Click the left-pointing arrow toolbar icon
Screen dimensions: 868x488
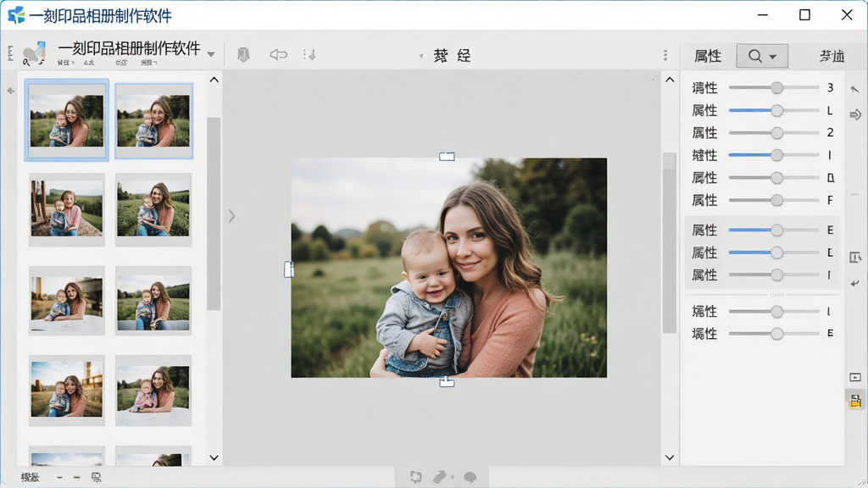click(278, 54)
